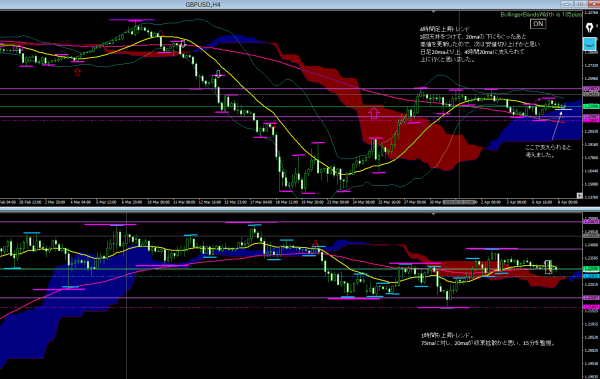This screenshot has height=379, width=600.
Task: Select the pink hollow up arrow in red cloud
Action: [374, 113]
